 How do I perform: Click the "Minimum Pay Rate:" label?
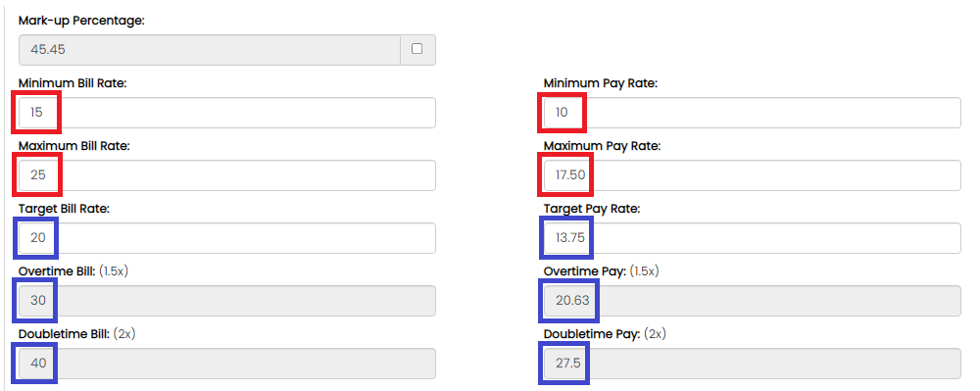click(600, 83)
